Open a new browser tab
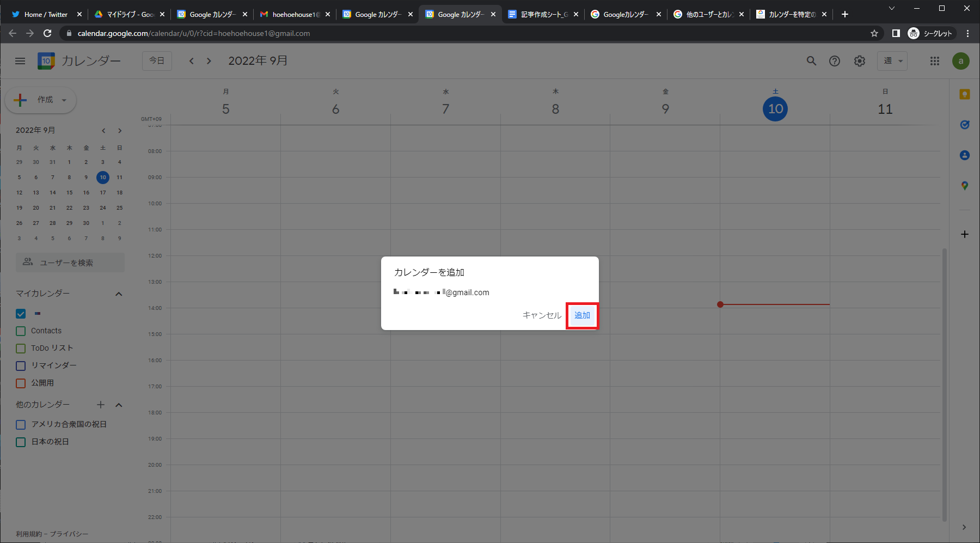The image size is (980, 543). pos(845,14)
